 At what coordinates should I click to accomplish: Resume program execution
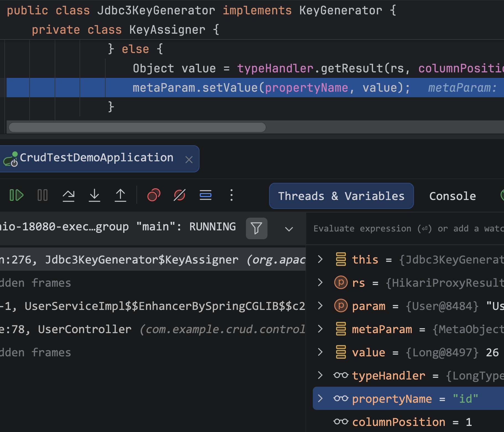16,195
